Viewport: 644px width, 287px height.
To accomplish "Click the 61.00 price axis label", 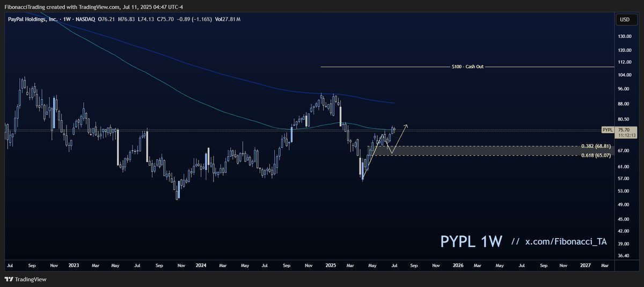I will point(623,167).
